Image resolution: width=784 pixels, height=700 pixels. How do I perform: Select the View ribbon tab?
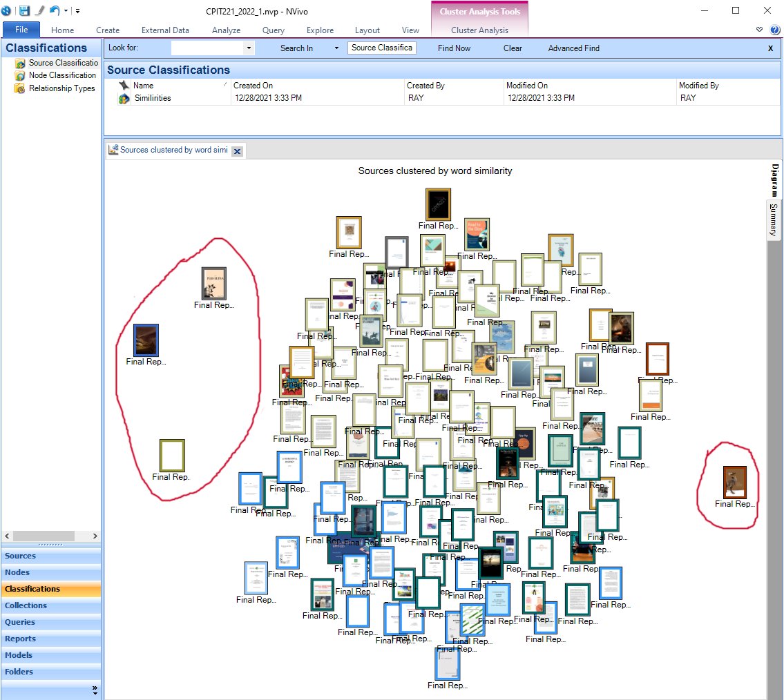click(x=410, y=30)
